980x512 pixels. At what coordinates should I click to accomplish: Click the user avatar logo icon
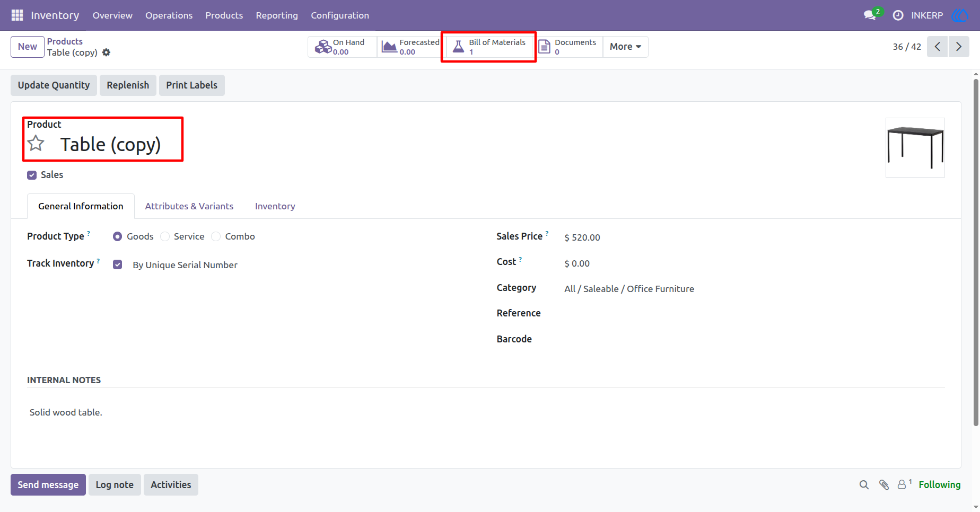[x=960, y=15]
